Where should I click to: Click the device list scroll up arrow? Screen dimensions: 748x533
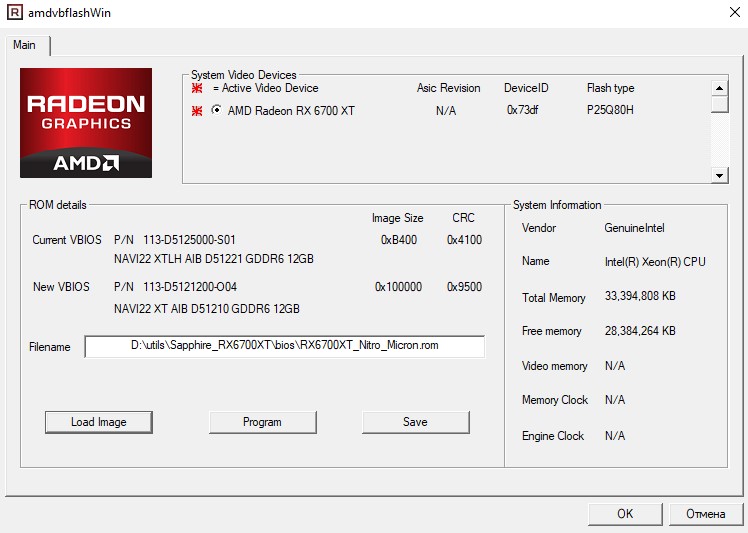[x=719, y=88]
